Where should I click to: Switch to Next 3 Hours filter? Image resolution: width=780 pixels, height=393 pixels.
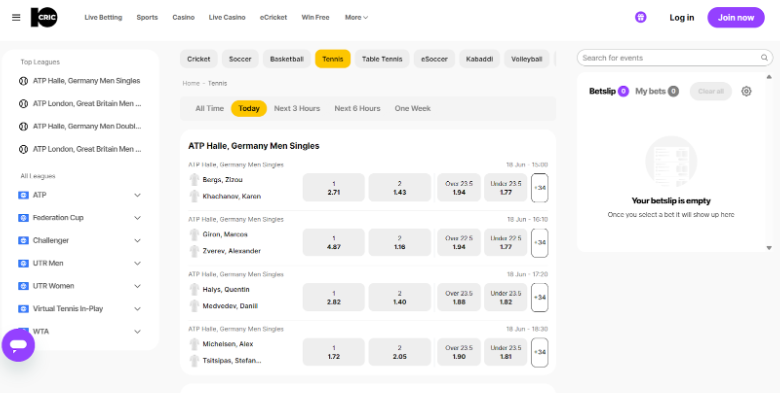(x=297, y=108)
